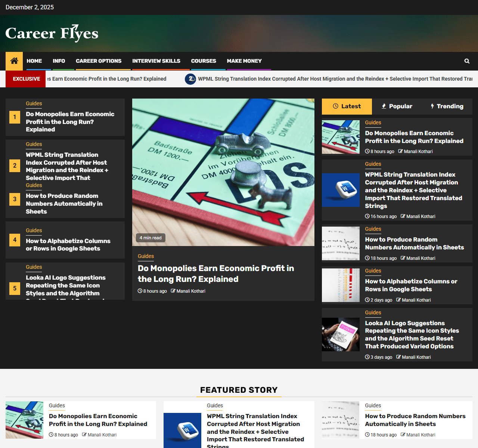Viewport: 478px width, 448px height.
Task: Click the red Exclusive label
Action: pyautogui.click(x=26, y=79)
